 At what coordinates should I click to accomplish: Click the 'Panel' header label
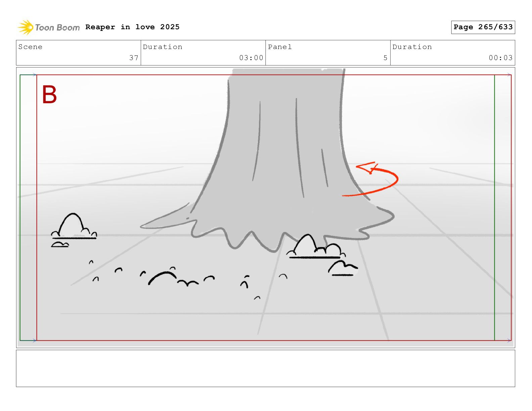280,47
